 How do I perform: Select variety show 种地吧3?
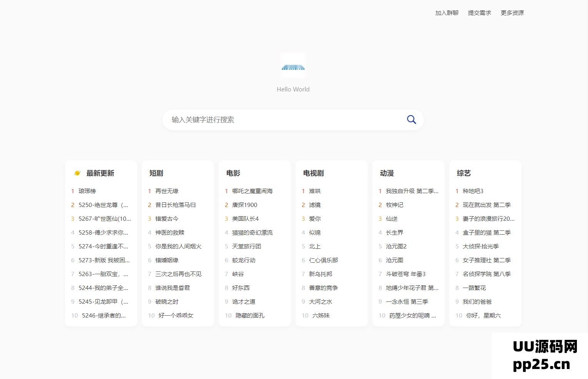[473, 191]
